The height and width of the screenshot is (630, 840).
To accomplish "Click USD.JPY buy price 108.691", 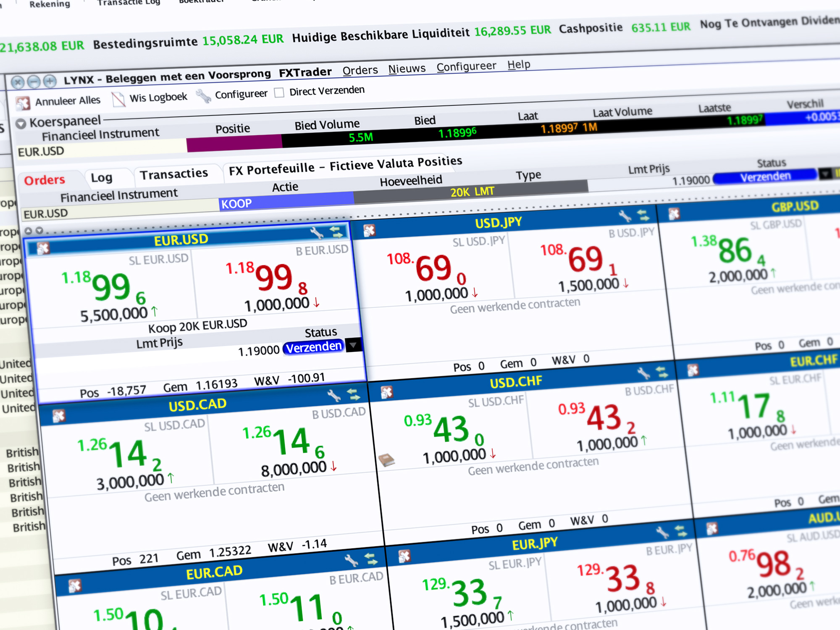I will [x=578, y=260].
